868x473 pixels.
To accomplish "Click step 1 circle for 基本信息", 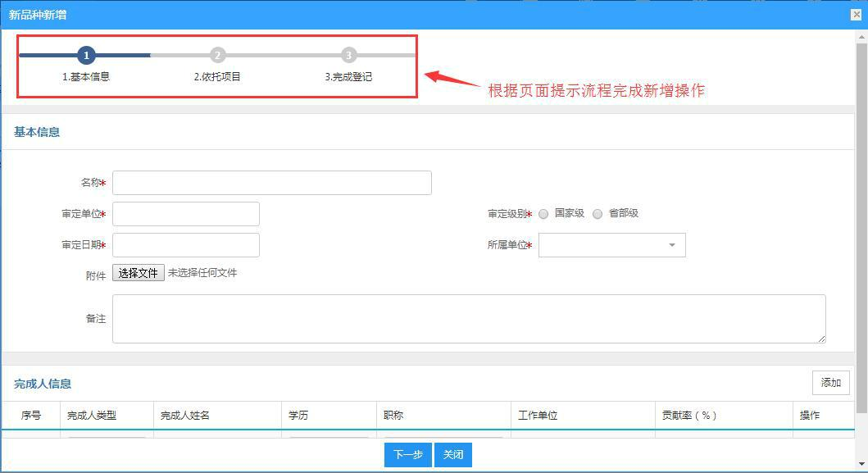I will tap(86, 56).
